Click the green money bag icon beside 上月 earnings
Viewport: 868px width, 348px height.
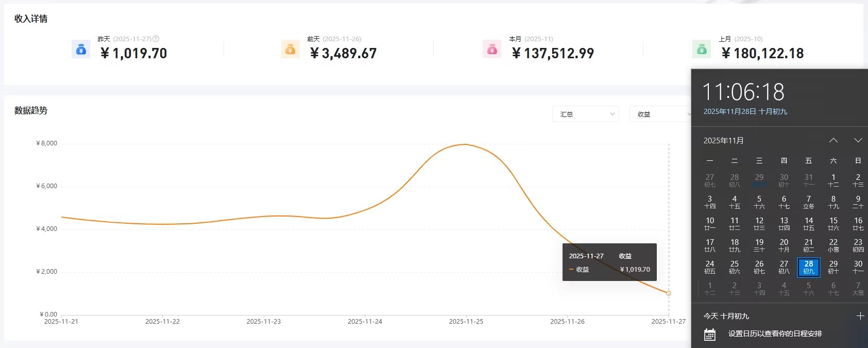coord(701,50)
